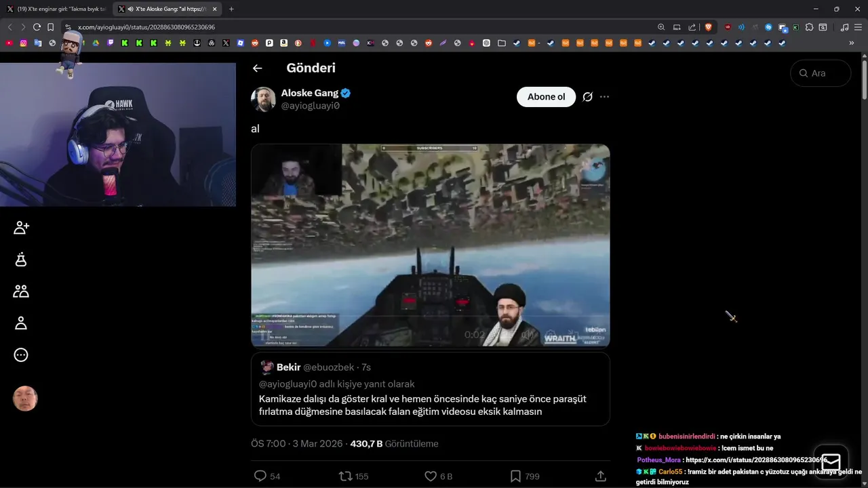Open the uBlock Origin extension icon
868x488 pixels.
(728, 27)
